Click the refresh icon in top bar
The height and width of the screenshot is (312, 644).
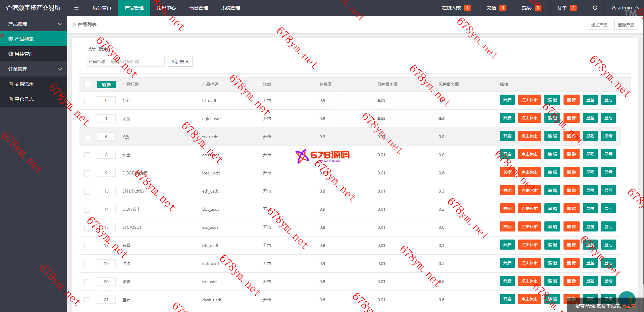(x=595, y=8)
